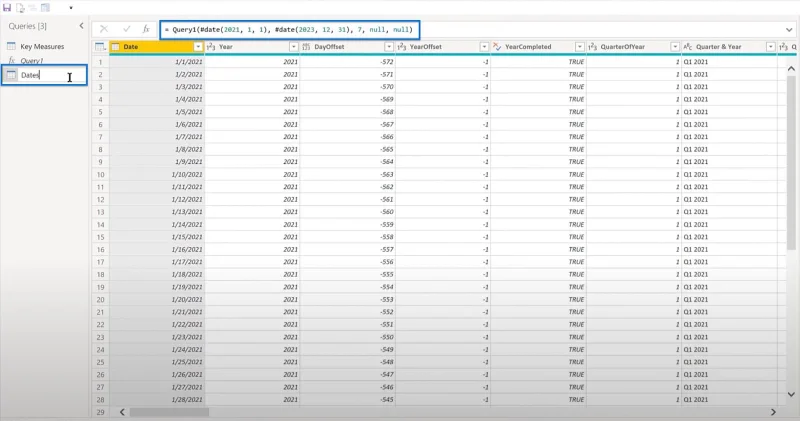Click the QuarterOfYear column type icon
The width and height of the screenshot is (800, 421).
click(x=592, y=47)
